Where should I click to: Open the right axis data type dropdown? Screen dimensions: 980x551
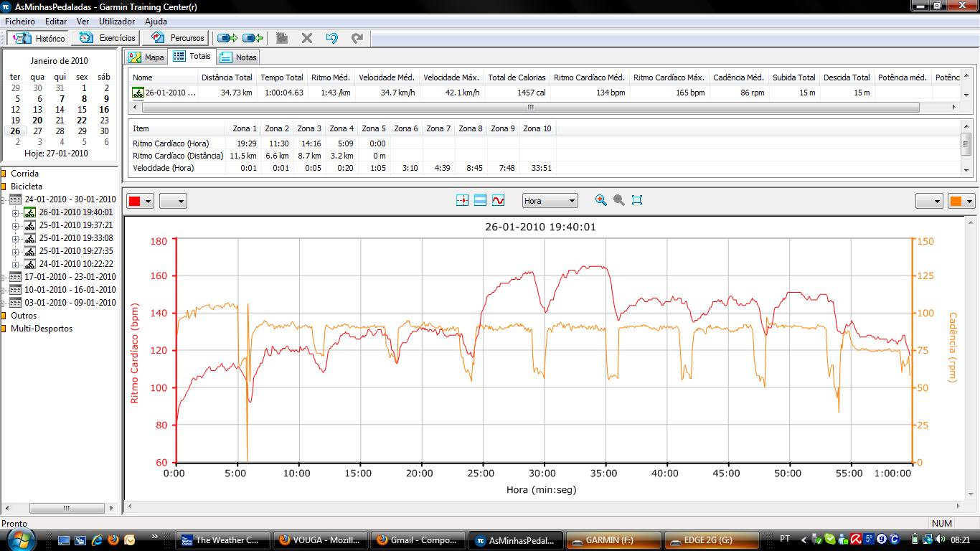point(929,201)
